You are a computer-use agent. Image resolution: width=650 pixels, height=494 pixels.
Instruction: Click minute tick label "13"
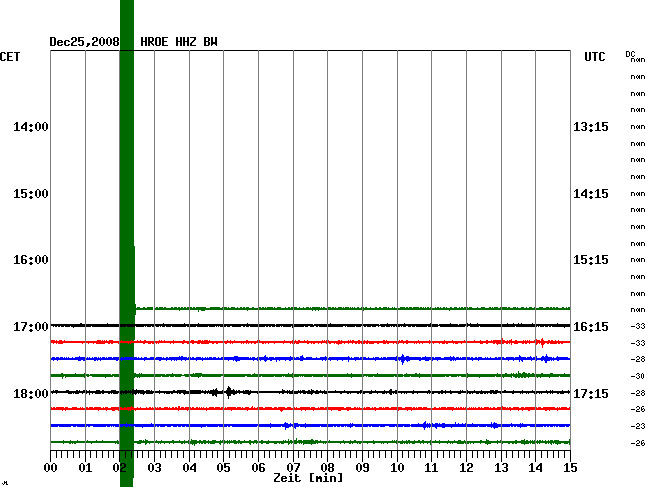coord(501,468)
